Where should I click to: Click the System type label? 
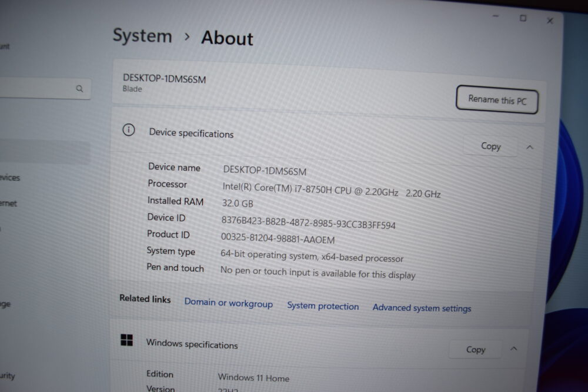(171, 251)
